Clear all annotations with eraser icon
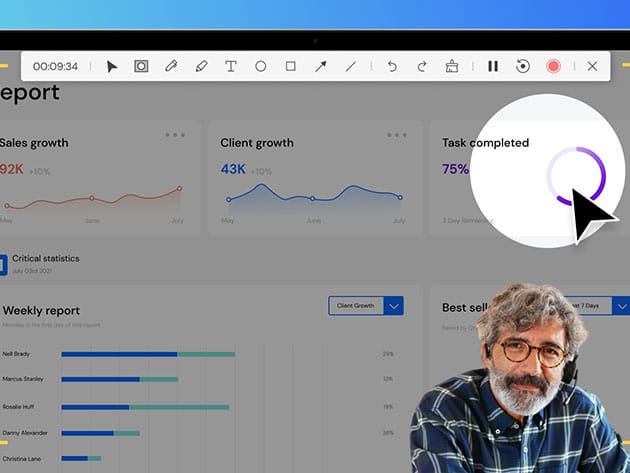 (x=452, y=66)
